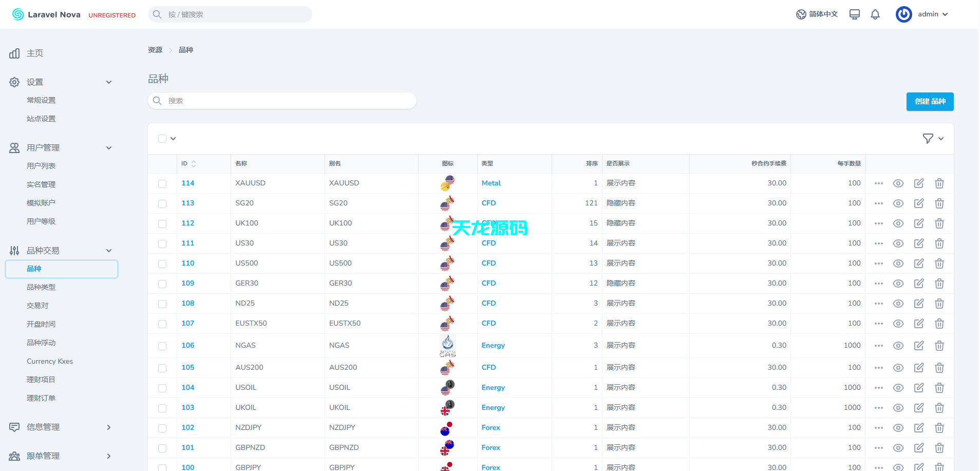Open record 114 via its ID link
The image size is (980, 471).
tap(188, 183)
